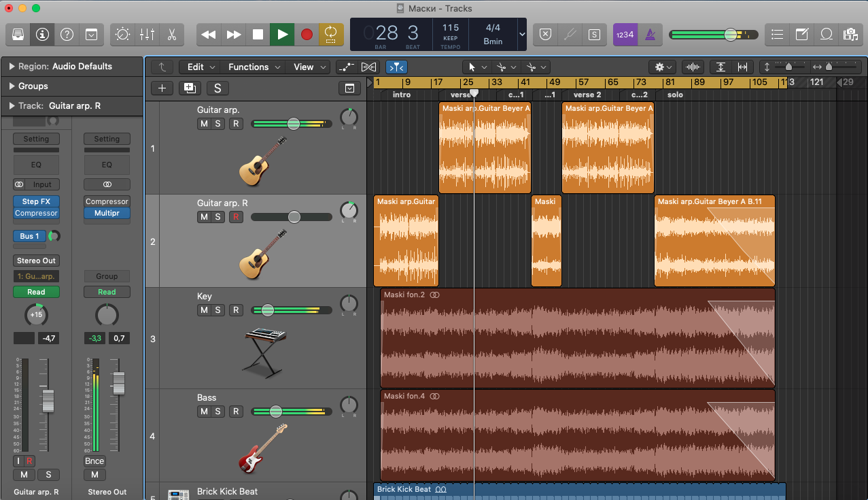Open the Edit menu in tracks area
The image size is (868, 500).
(201, 67)
